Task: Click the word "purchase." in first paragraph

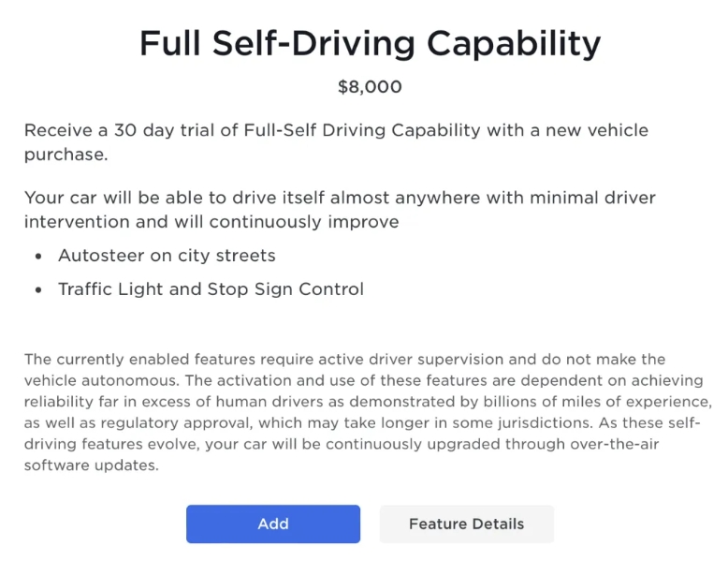Action: point(66,154)
